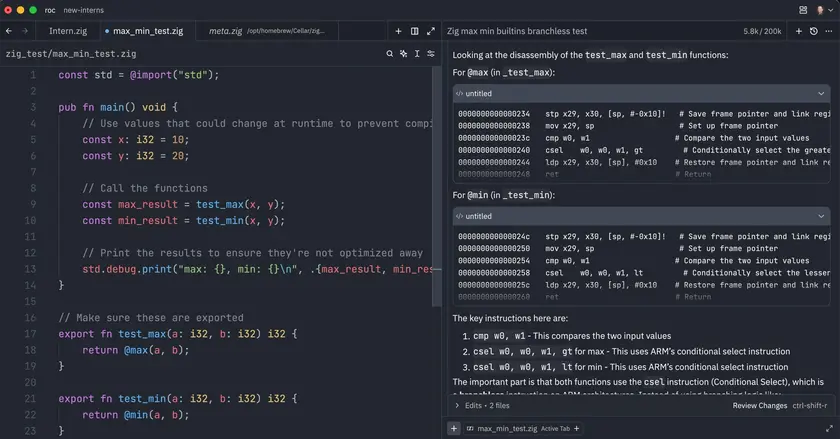
Task: Click 'csel w0, w0, w1, lt' disassembly line
Action: 594,273
